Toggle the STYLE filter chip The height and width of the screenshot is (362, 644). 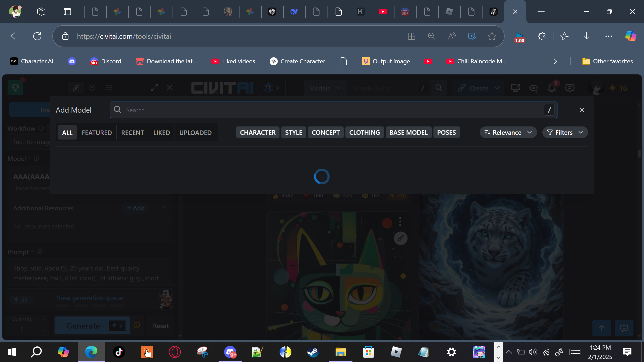pyautogui.click(x=294, y=132)
